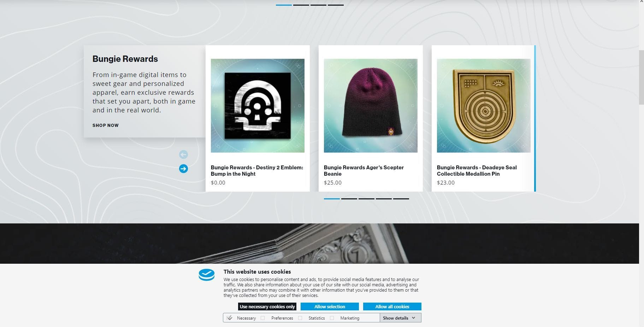Enable the Marketing cookies checkbox
Viewport: 644px width, 327px height.
(332, 318)
